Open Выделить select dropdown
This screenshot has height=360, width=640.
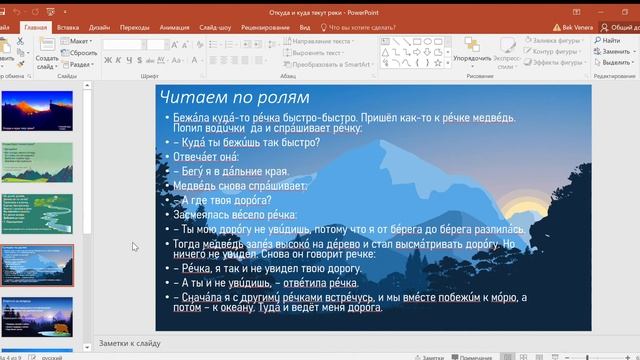tap(614, 62)
